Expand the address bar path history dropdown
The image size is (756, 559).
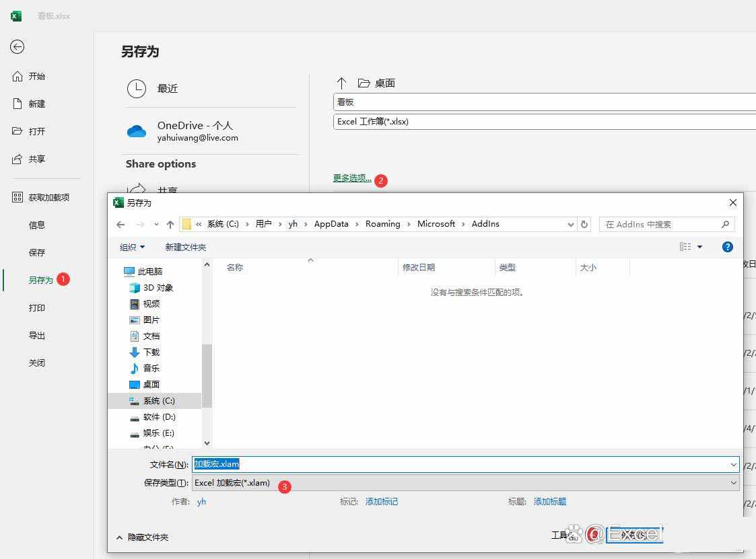(x=571, y=225)
